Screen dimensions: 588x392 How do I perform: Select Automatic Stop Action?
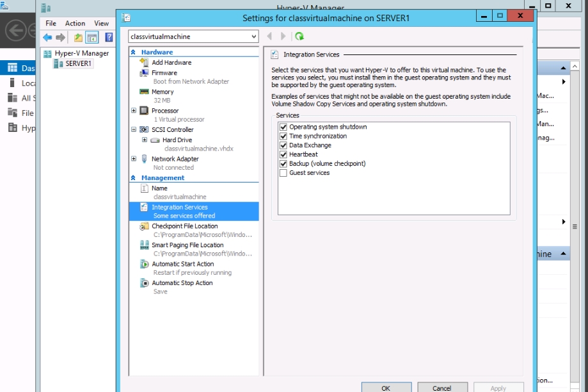tap(182, 283)
